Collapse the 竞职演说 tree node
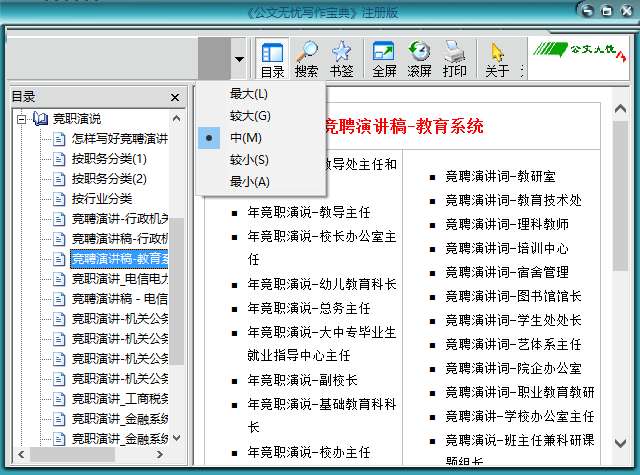The height and width of the screenshot is (475, 640). (21, 119)
